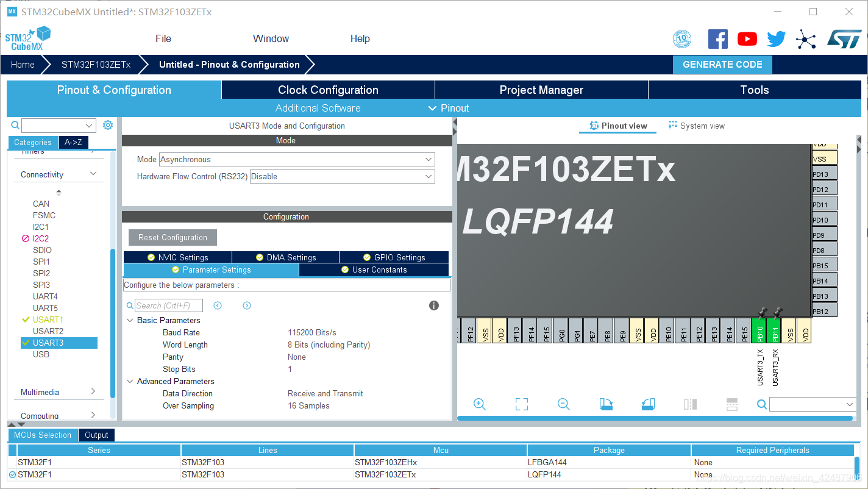
Task: Click the PD13 pin
Action: pos(824,174)
